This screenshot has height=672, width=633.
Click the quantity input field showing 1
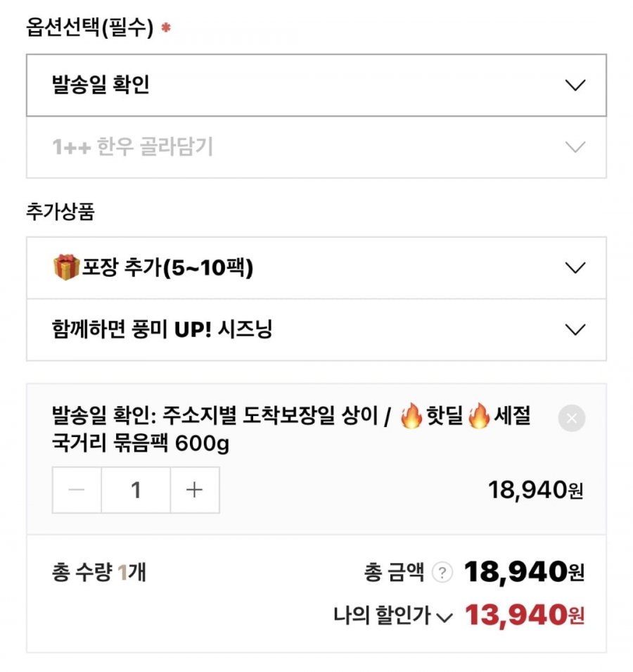[x=136, y=490]
